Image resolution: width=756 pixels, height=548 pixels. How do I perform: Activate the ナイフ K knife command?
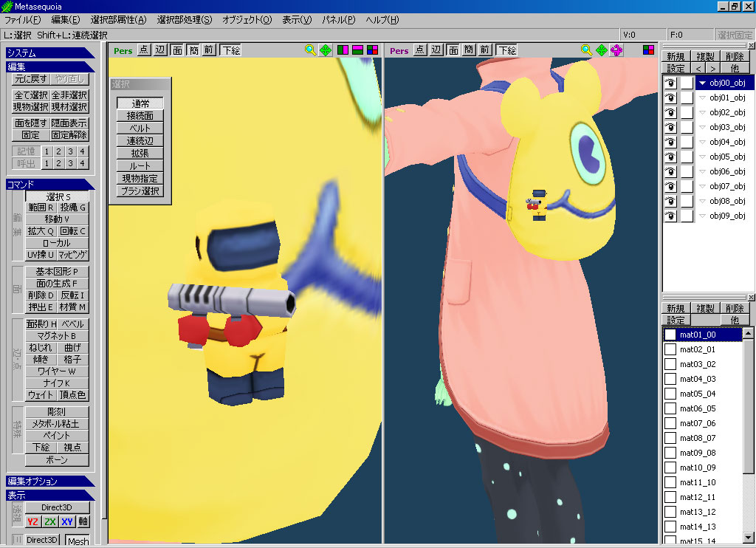tap(57, 383)
